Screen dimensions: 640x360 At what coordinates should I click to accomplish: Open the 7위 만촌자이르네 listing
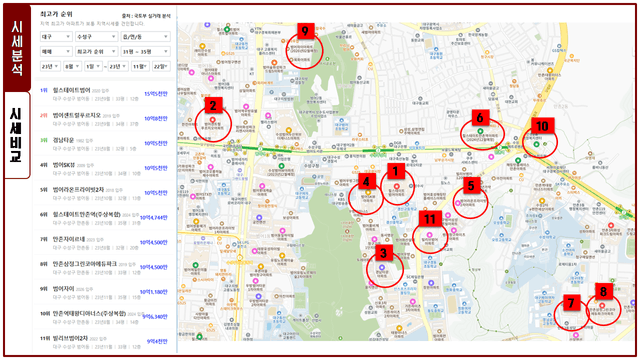pos(104,243)
